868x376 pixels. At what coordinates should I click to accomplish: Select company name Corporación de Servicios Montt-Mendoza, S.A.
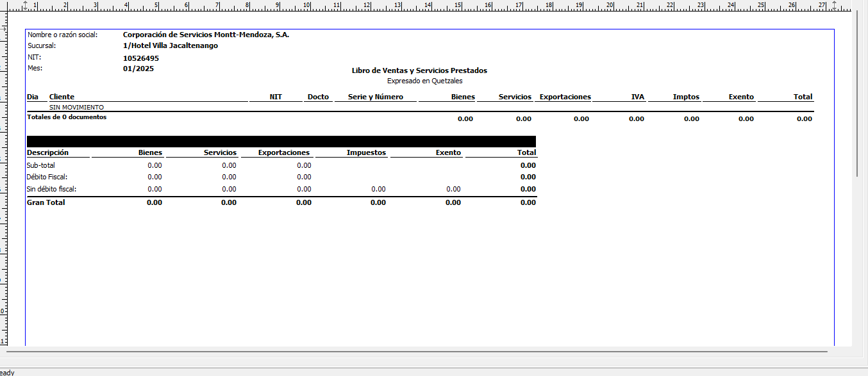click(x=206, y=35)
